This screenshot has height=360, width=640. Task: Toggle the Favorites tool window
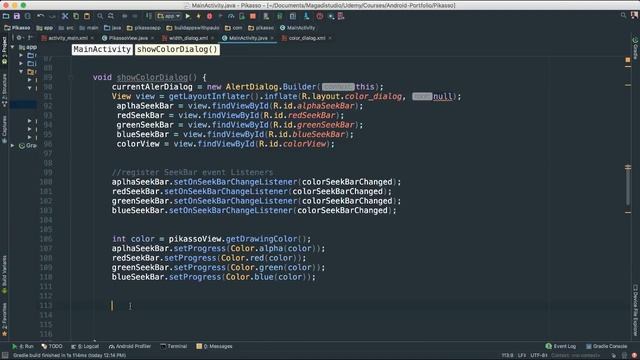4,319
